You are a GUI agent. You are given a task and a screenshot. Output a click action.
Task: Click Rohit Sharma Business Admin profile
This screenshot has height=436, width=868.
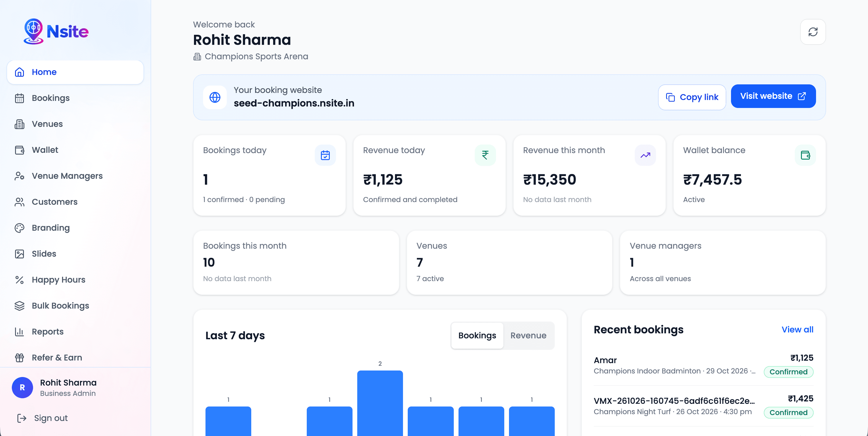75,388
